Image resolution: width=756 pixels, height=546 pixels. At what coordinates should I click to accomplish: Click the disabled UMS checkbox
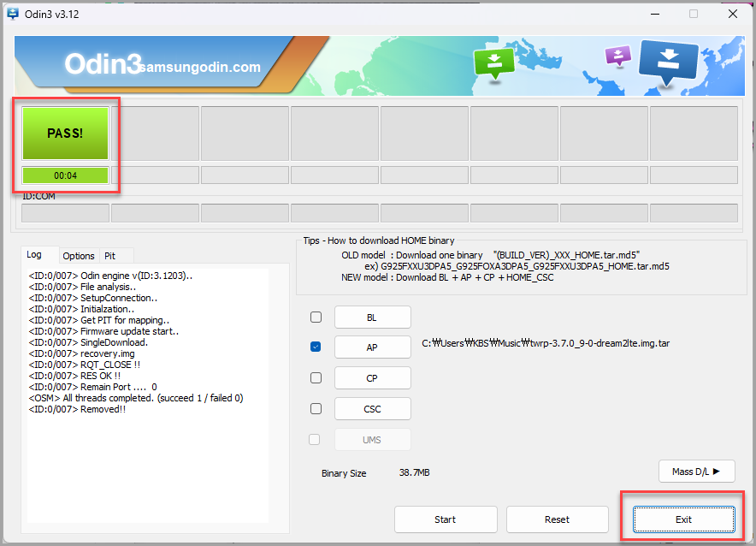[315, 439]
